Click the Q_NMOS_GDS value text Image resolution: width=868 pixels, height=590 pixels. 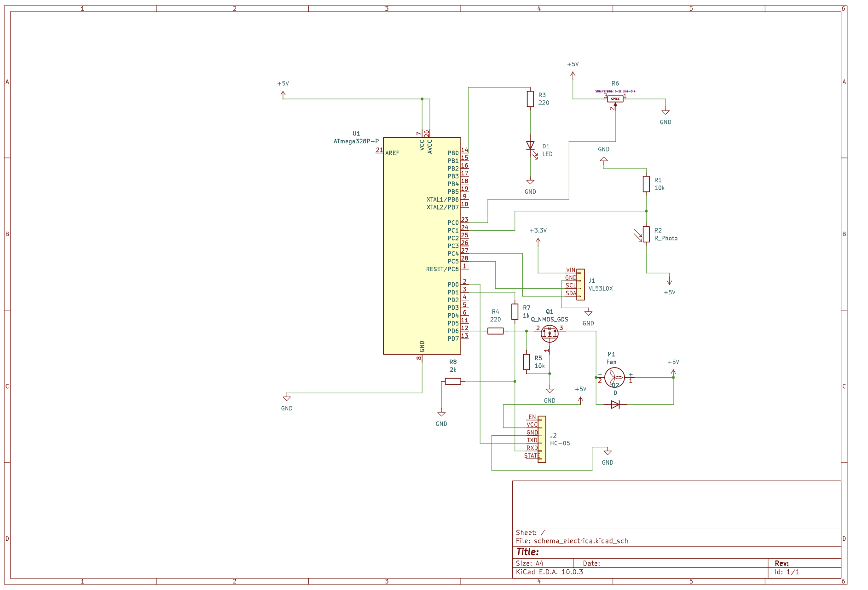pyautogui.click(x=550, y=320)
